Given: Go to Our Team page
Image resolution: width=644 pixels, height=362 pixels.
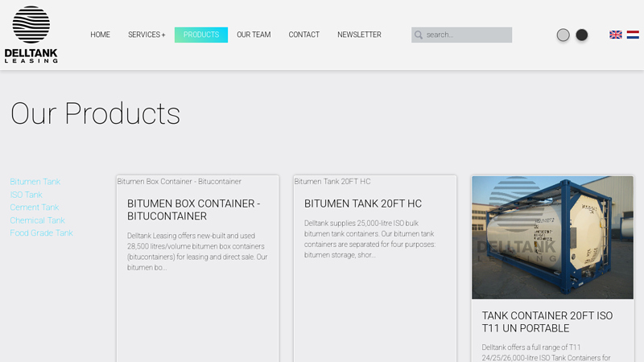Looking at the screenshot, I should 254,35.
